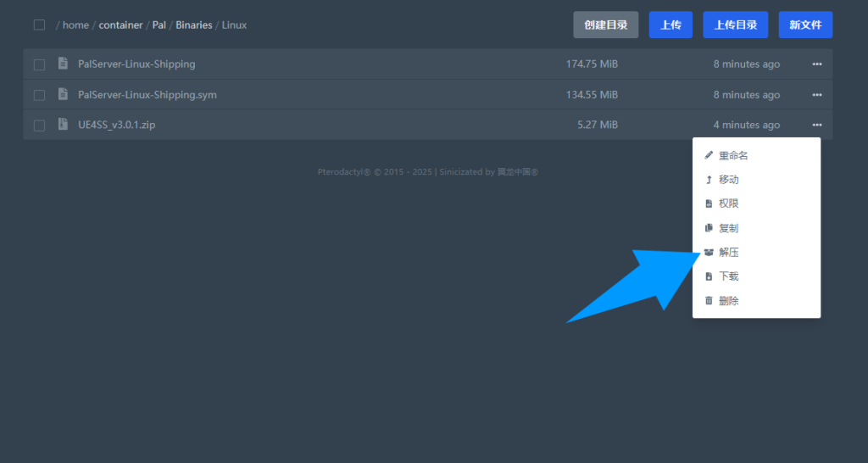This screenshot has height=463, width=868.
Task: Navigate to the Binaries folder in breadcrumb
Action: click(x=194, y=25)
